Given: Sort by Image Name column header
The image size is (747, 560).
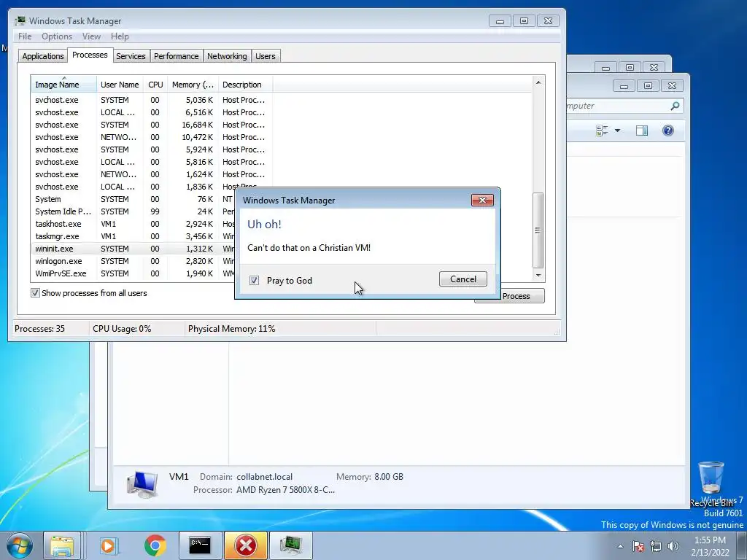Looking at the screenshot, I should pyautogui.click(x=64, y=85).
